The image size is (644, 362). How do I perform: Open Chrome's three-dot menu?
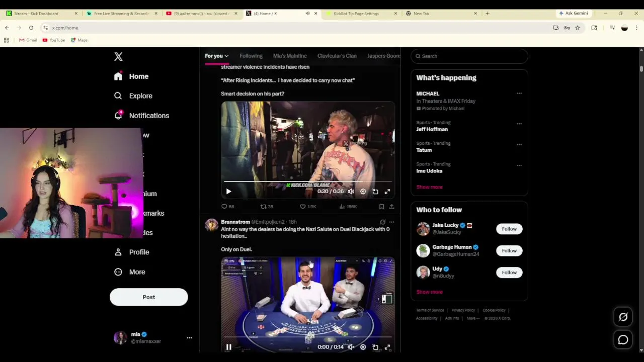pos(636,28)
